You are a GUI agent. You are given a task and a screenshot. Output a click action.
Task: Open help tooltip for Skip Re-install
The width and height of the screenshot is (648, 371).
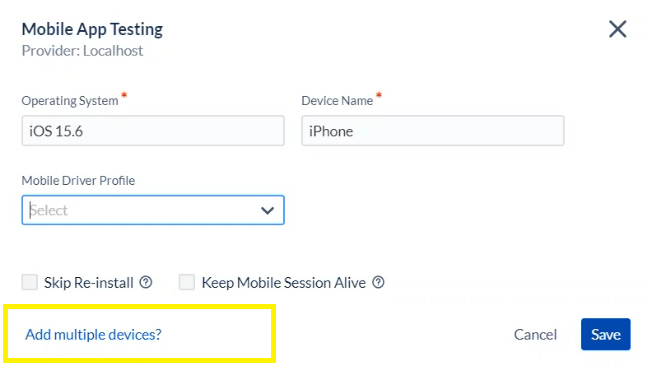pyautogui.click(x=145, y=283)
